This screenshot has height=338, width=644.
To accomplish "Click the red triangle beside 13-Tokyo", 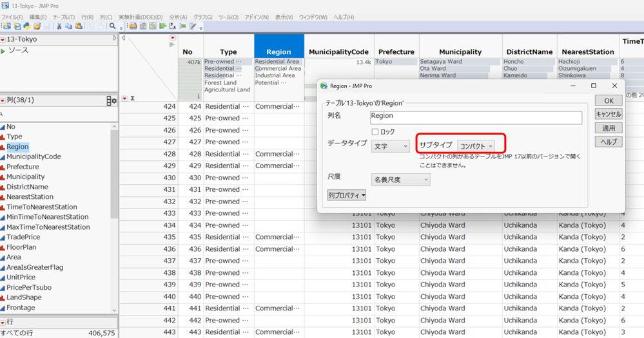I will click(x=3, y=39).
